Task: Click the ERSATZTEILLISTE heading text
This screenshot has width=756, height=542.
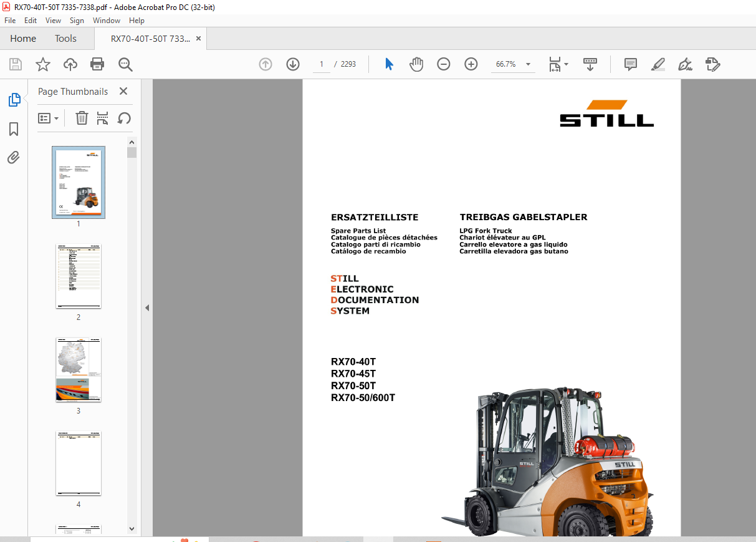Action: [x=375, y=218]
